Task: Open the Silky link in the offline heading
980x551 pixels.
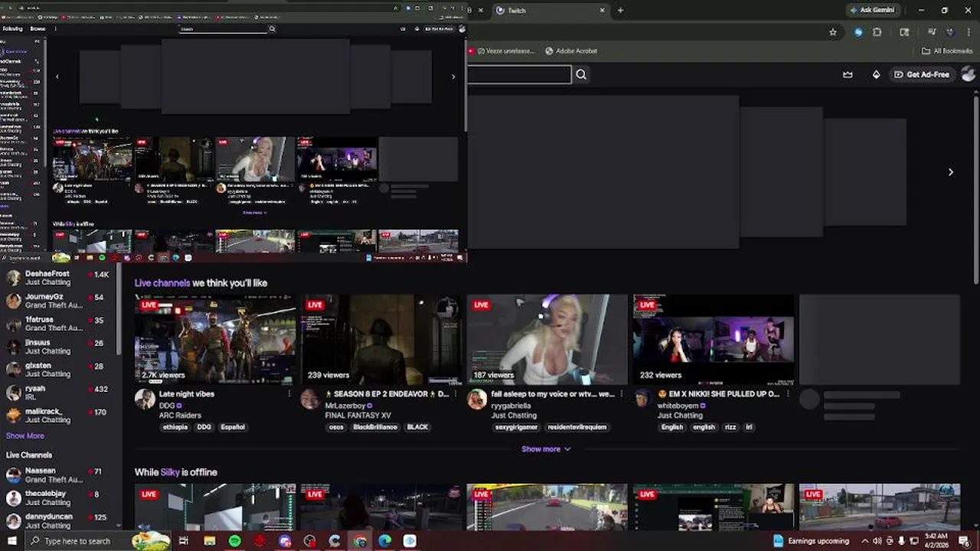Action: tap(170, 472)
